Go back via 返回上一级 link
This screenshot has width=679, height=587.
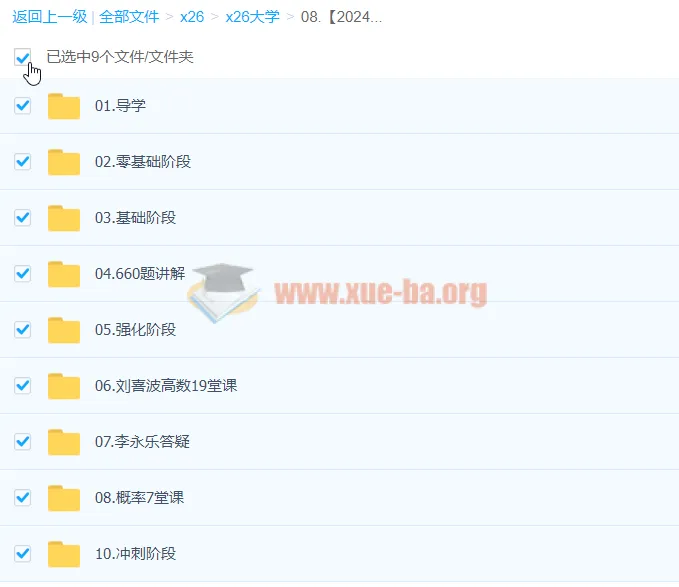pos(50,17)
